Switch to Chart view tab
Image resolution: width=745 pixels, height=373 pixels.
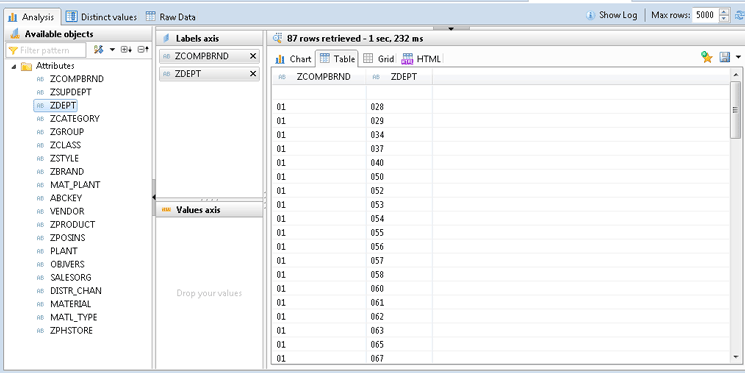coord(294,59)
